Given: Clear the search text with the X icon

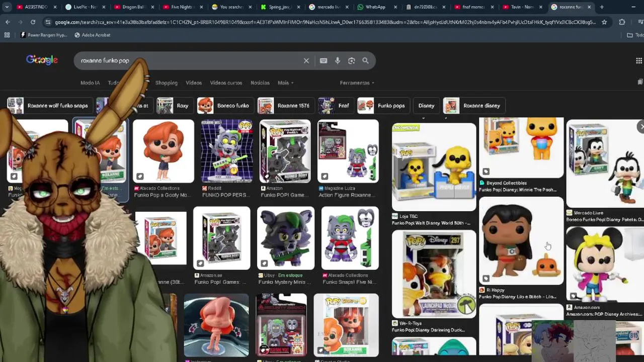Looking at the screenshot, I should 306,61.
